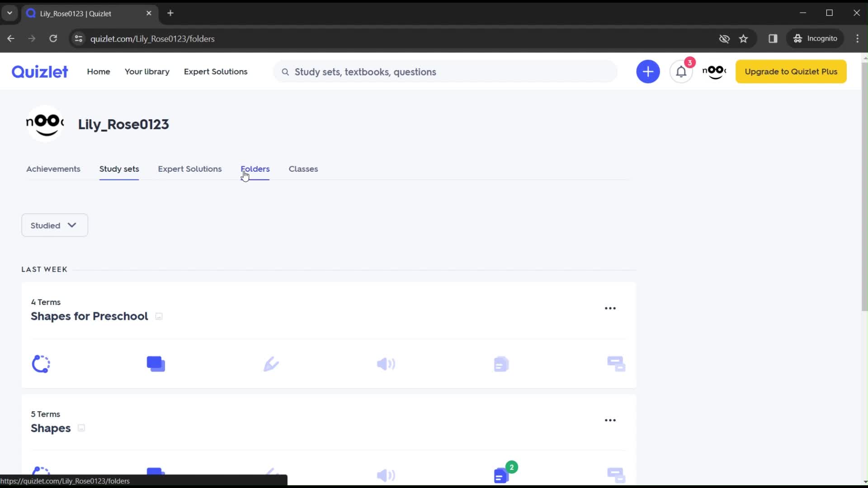
Task: Click the LAST WEEK section heading
Action: (44, 269)
